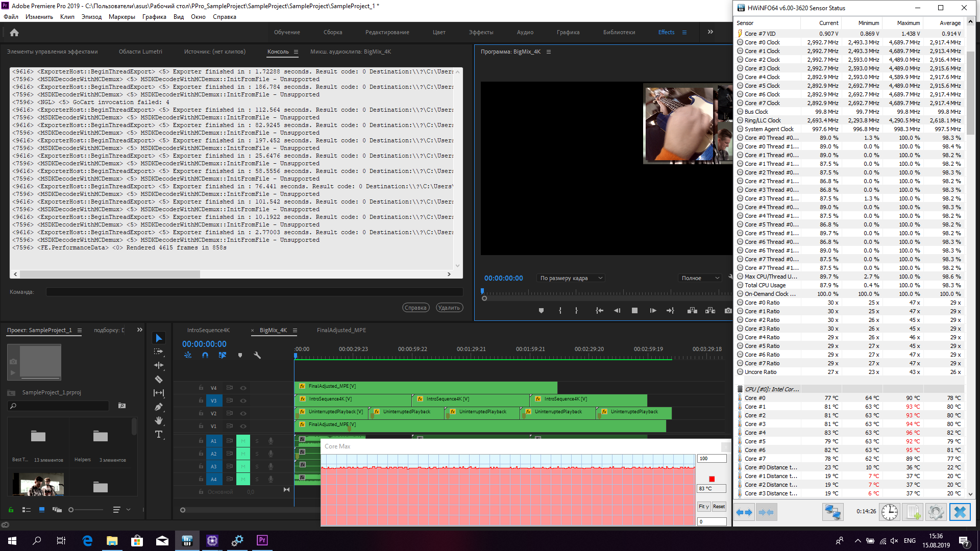Image resolution: width=980 pixels, height=551 pixels.
Task: Go to Out point in Program monitor
Action: (670, 310)
